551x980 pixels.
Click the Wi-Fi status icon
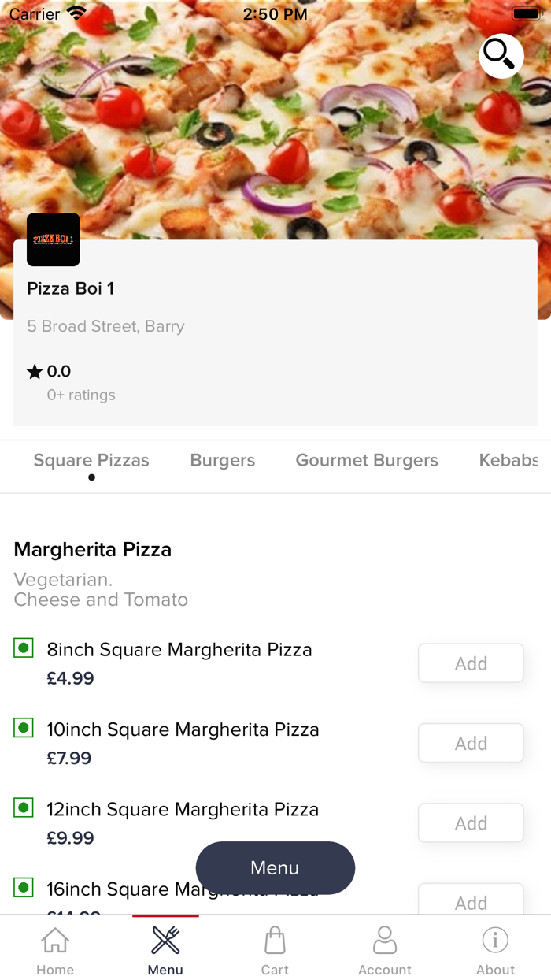tap(76, 12)
